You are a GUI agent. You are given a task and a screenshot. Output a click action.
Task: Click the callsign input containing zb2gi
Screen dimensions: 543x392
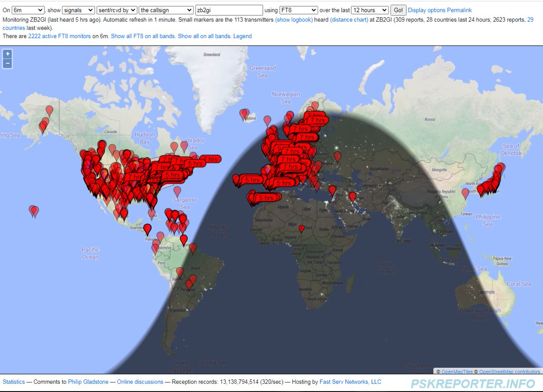click(x=229, y=10)
